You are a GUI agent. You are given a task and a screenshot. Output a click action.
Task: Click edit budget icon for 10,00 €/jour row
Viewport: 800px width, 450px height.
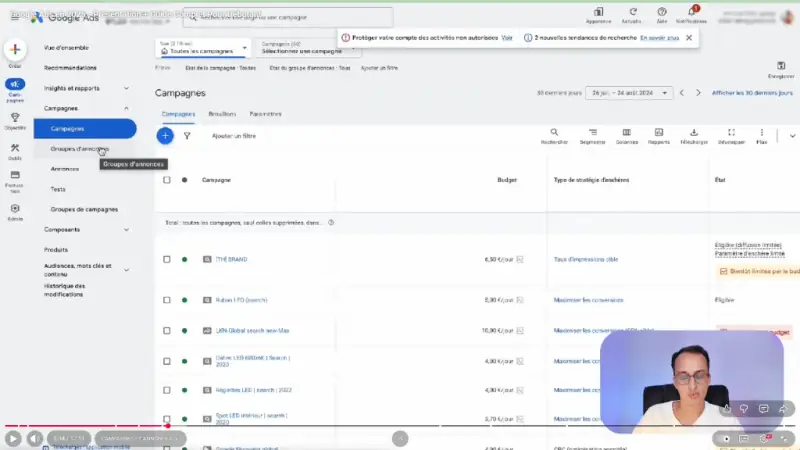(520, 331)
